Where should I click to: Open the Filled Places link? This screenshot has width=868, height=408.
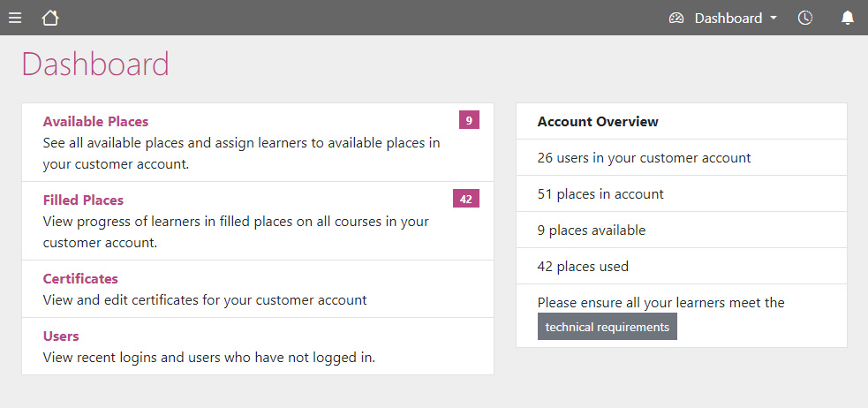[x=83, y=200]
